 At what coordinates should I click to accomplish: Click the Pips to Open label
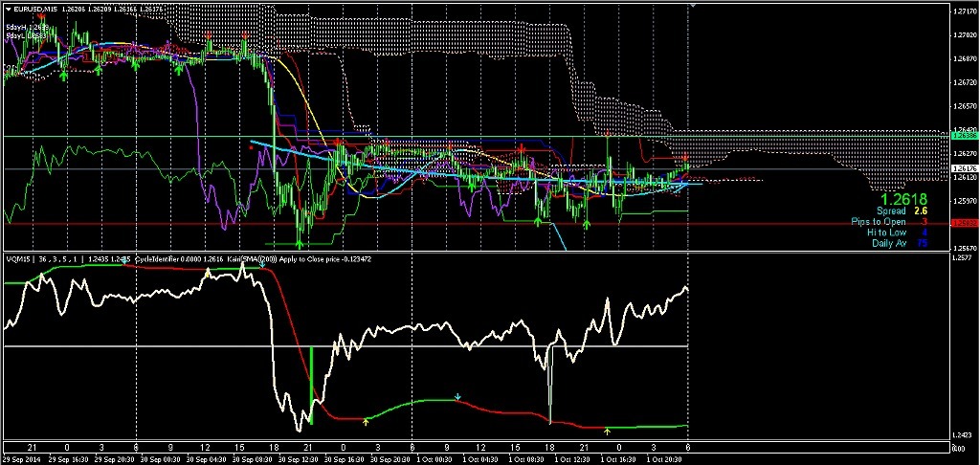pyautogui.click(x=879, y=222)
